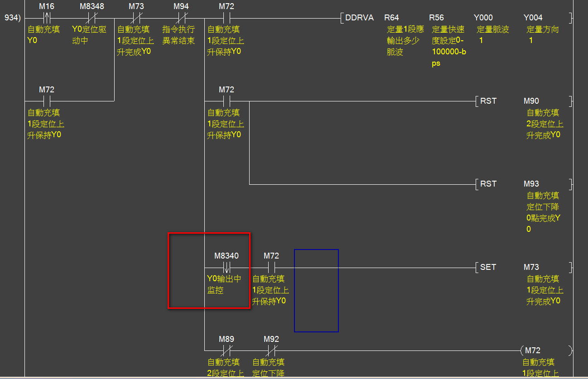Select the M94 normally-closed contact
Image resolution: width=588 pixels, height=379 pixels.
coord(181,19)
